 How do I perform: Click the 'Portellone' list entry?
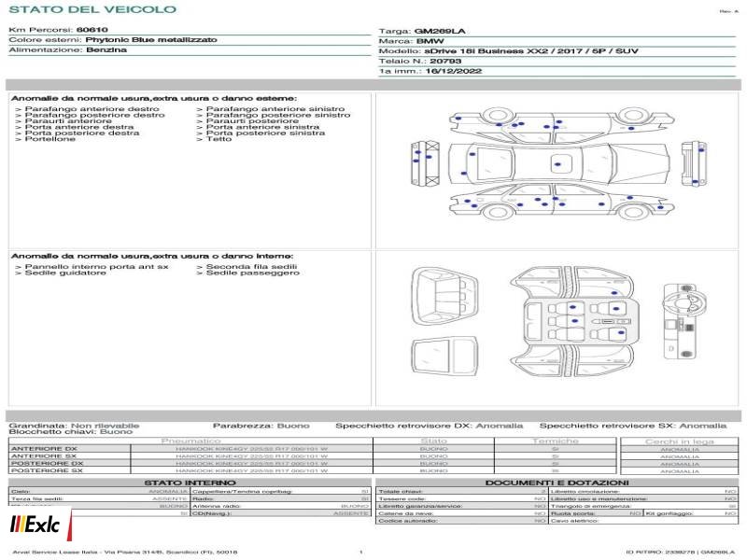pyautogui.click(x=50, y=138)
